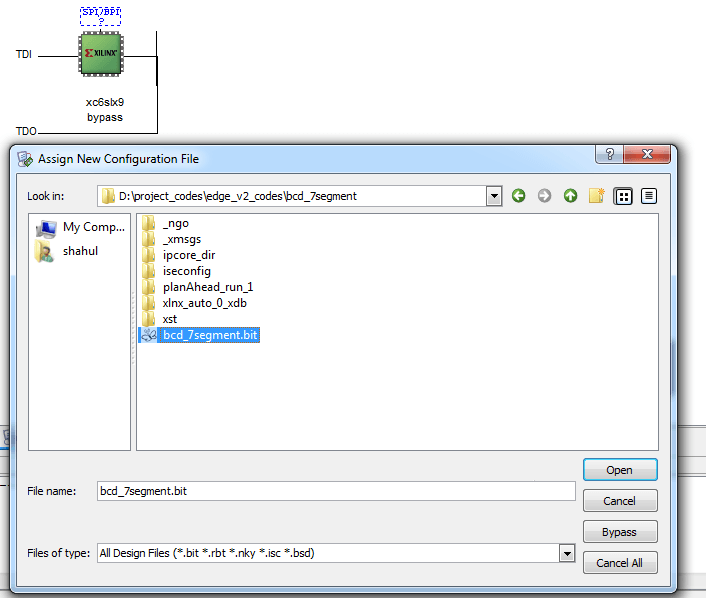Expand the Files of type dropdown
This screenshot has height=598, width=706.
tap(567, 553)
